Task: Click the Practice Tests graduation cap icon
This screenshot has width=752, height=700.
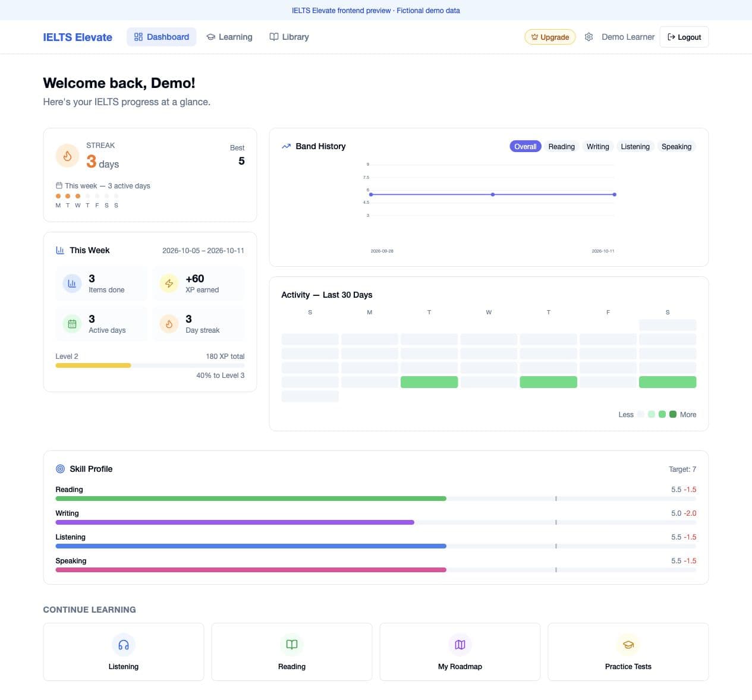Action: (x=628, y=645)
